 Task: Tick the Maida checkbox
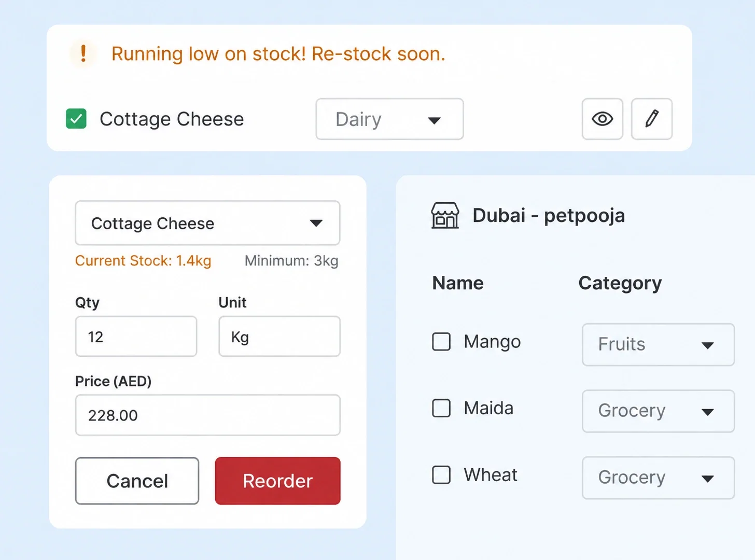pos(441,408)
